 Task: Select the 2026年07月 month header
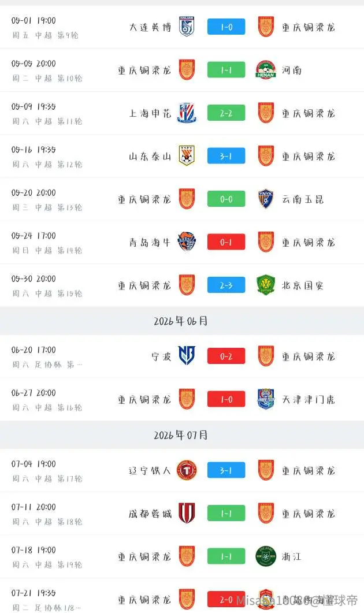(x=181, y=435)
